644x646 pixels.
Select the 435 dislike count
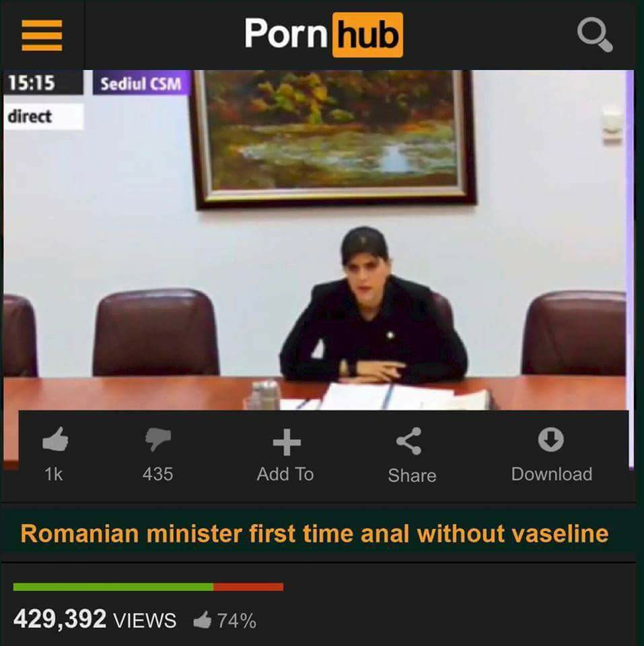pyautogui.click(x=158, y=474)
